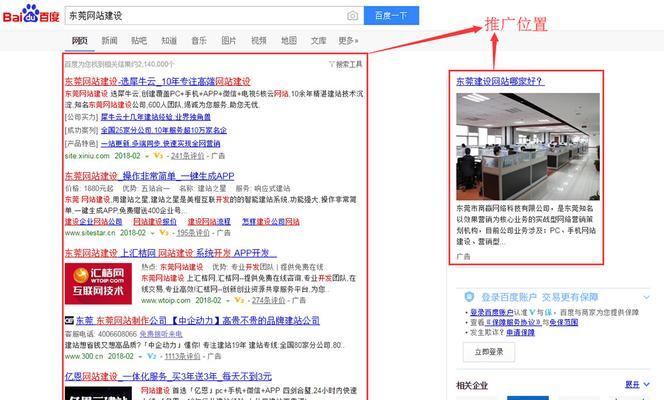Click V2 badge on www.300.cn result
The width and height of the screenshot is (664, 400).
click(x=152, y=356)
